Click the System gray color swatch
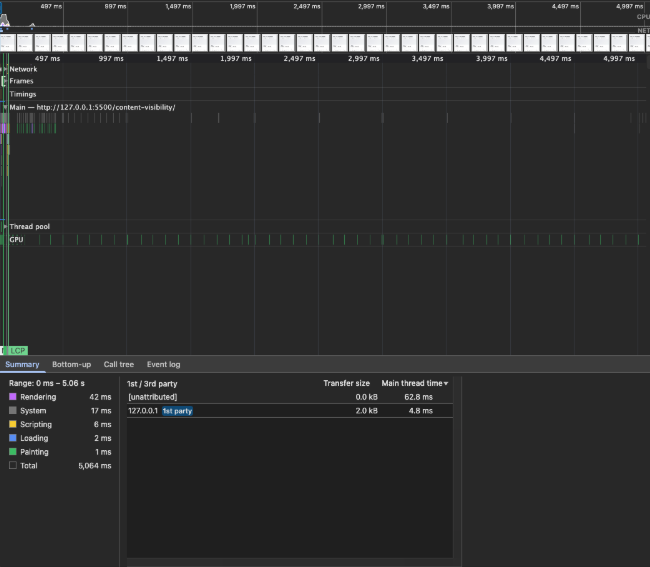 click(13, 410)
